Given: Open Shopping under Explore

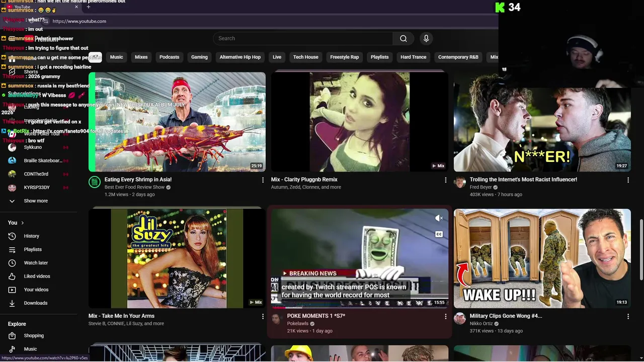Looking at the screenshot, I should tap(34, 335).
